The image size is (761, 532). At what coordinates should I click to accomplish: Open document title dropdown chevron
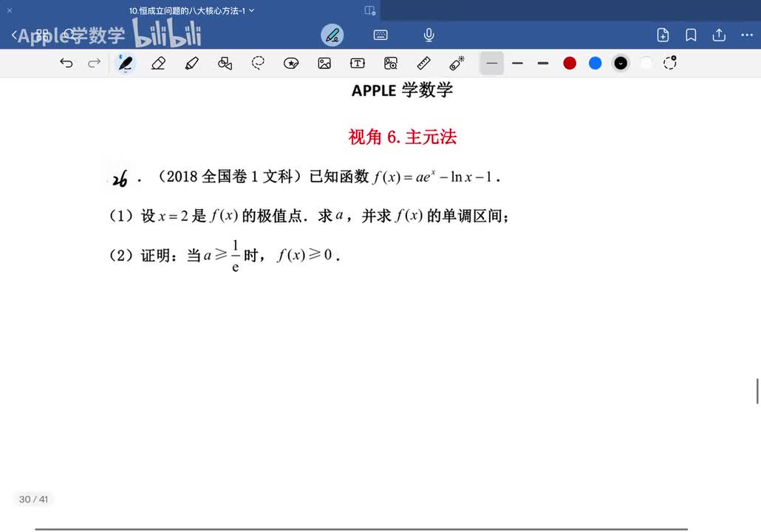point(252,10)
